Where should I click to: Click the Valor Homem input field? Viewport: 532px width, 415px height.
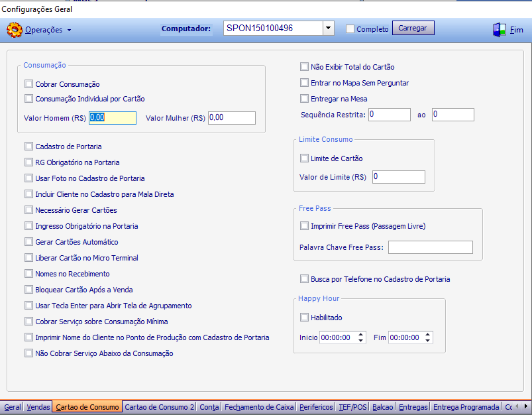pos(113,118)
